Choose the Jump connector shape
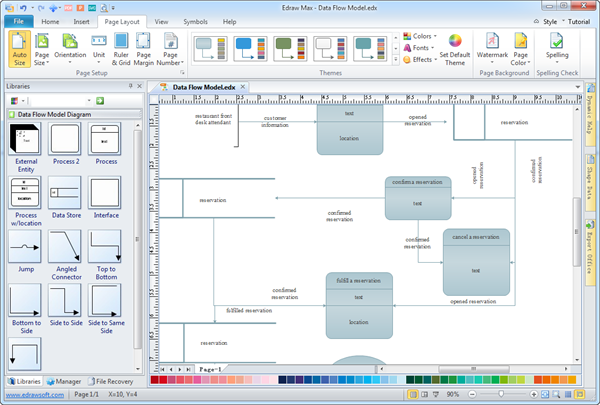The image size is (600, 405). tap(27, 245)
